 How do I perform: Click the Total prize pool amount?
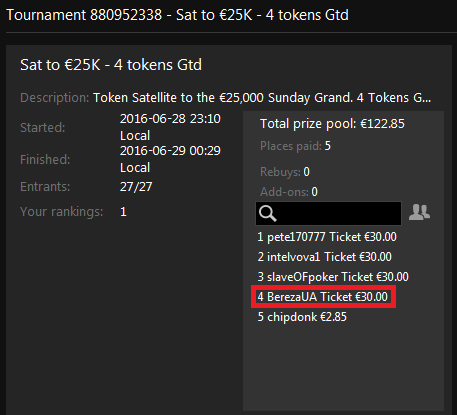[382, 124]
